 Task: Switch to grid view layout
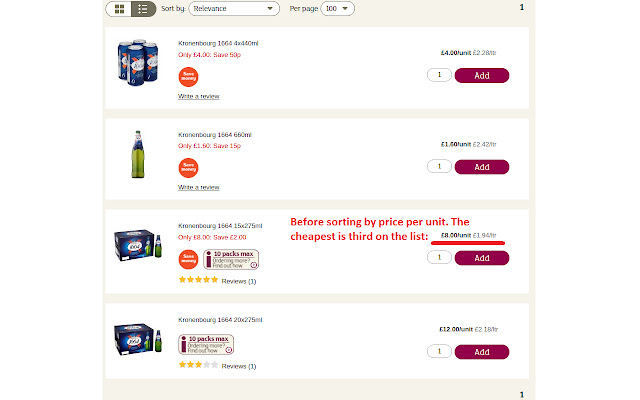(120, 9)
